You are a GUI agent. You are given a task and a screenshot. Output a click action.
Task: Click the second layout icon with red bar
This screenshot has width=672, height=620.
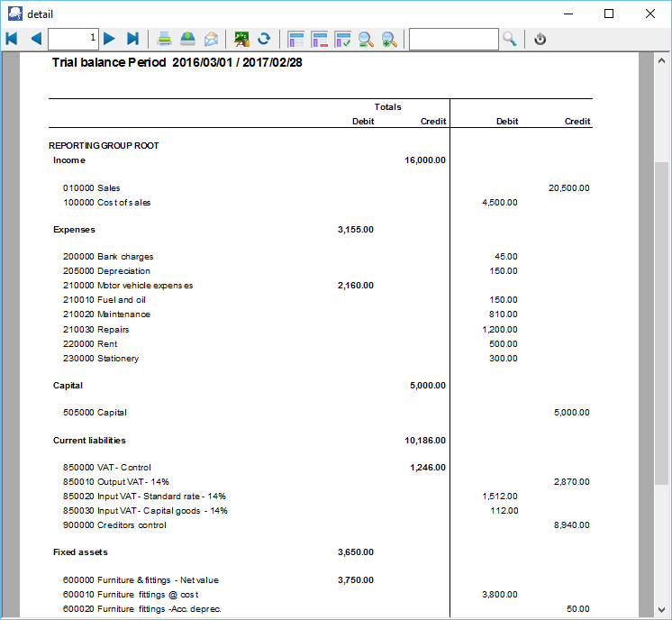coord(319,39)
